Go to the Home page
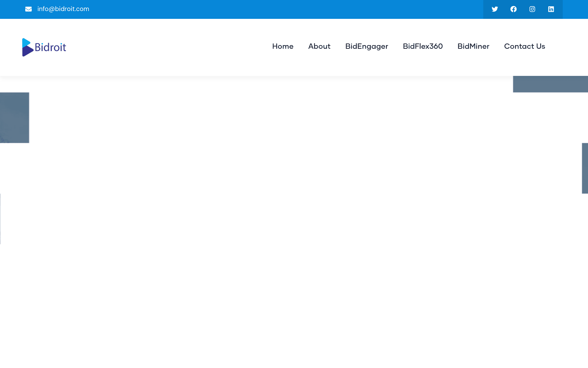The image size is (588, 368). click(x=283, y=46)
